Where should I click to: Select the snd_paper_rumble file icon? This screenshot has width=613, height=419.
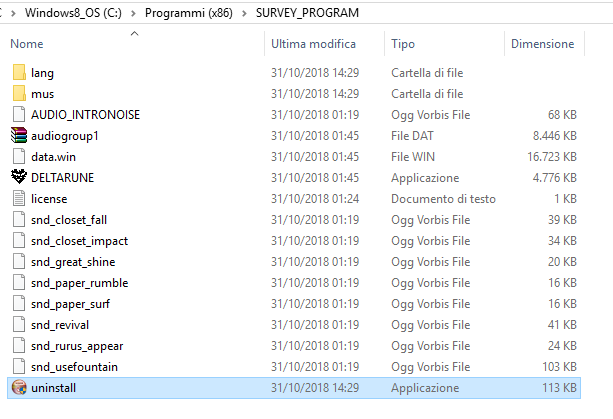pyautogui.click(x=19, y=283)
